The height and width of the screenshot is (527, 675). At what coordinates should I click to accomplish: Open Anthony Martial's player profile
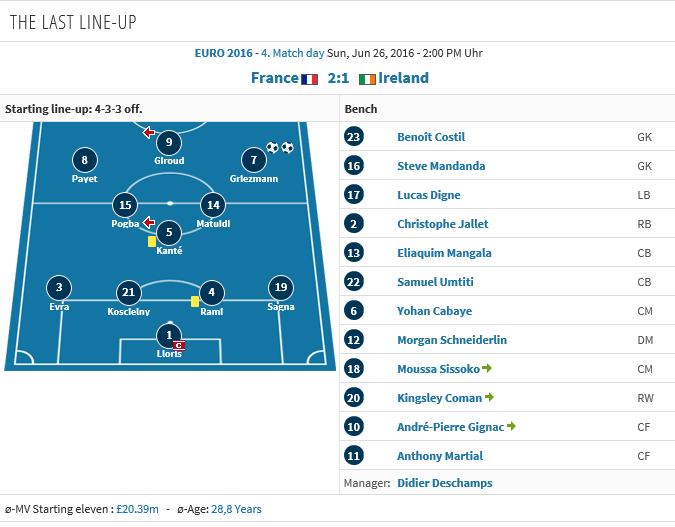[440, 456]
